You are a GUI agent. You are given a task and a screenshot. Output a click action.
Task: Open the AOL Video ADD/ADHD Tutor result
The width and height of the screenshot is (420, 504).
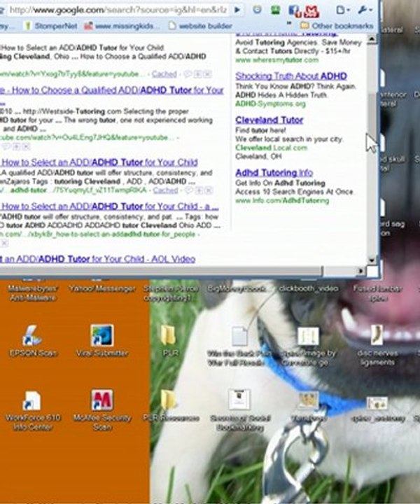[x=98, y=259]
